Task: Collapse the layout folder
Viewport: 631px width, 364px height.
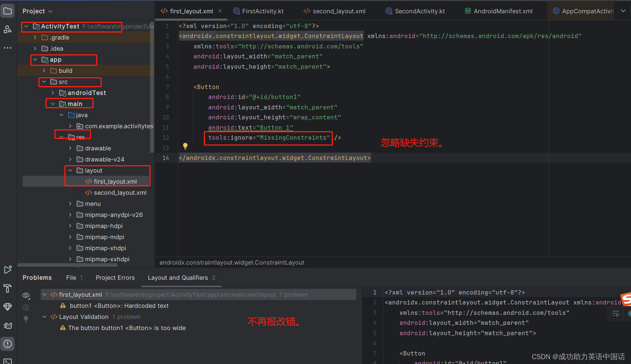Action: (70, 170)
